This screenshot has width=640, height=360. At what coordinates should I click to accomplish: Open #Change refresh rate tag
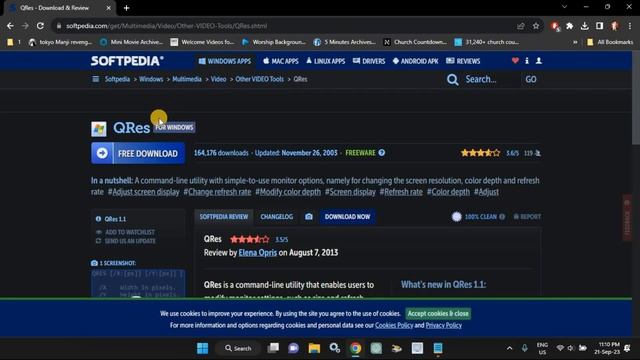tap(217, 192)
